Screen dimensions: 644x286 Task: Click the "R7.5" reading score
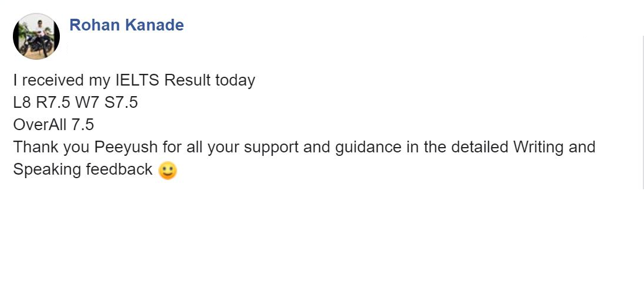click(x=53, y=103)
